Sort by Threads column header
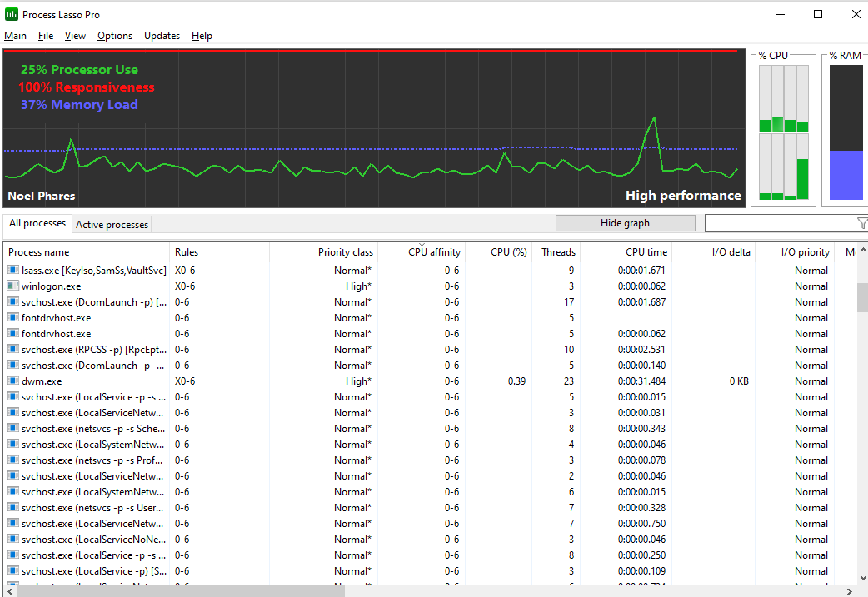Viewport: 868px width, 597px height. pos(556,251)
